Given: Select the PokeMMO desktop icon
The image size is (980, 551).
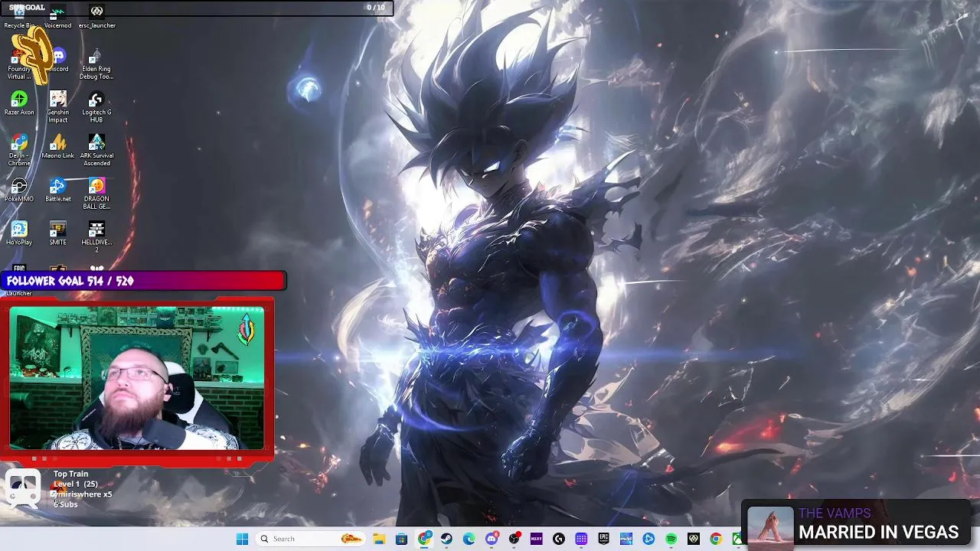Looking at the screenshot, I should pyautogui.click(x=19, y=191).
